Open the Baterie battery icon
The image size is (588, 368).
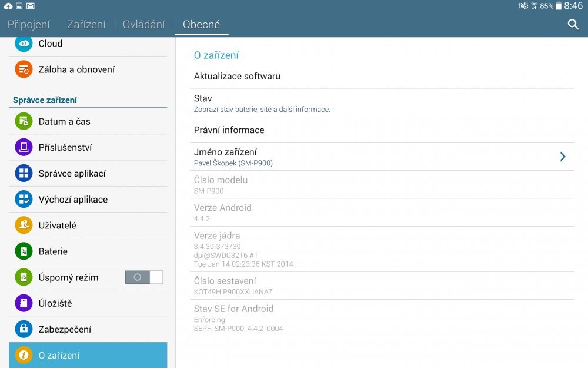(x=24, y=251)
